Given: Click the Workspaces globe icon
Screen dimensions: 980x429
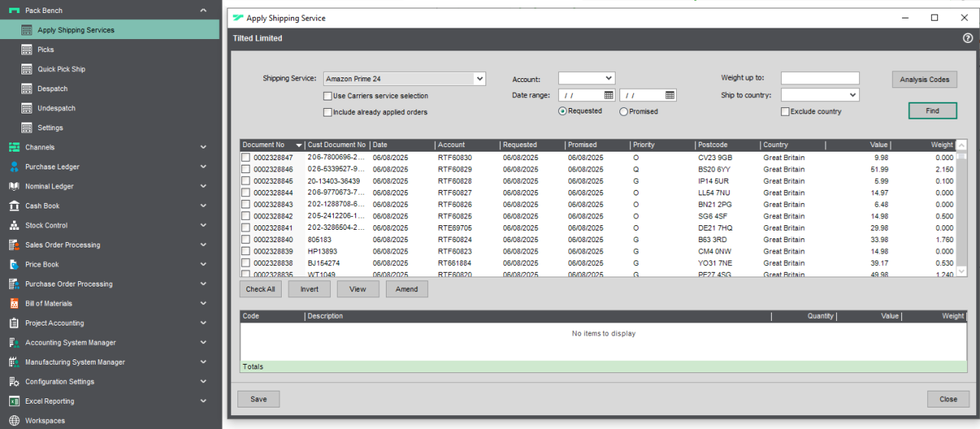Looking at the screenshot, I should click(x=14, y=421).
